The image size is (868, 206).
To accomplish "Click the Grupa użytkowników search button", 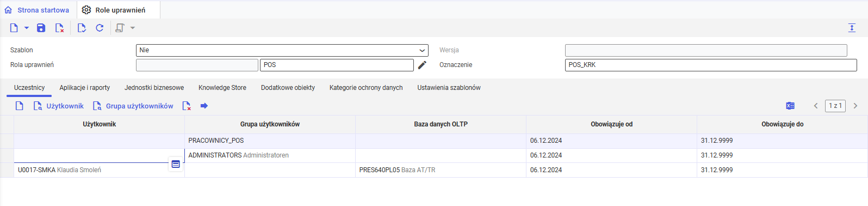I will tap(133, 106).
